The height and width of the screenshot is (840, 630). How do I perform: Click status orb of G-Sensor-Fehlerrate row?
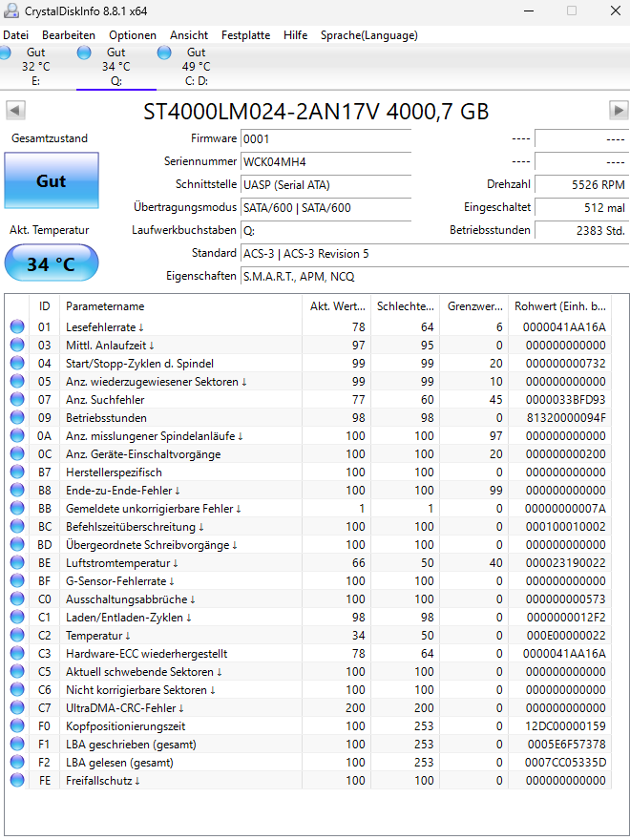pyautogui.click(x=18, y=581)
